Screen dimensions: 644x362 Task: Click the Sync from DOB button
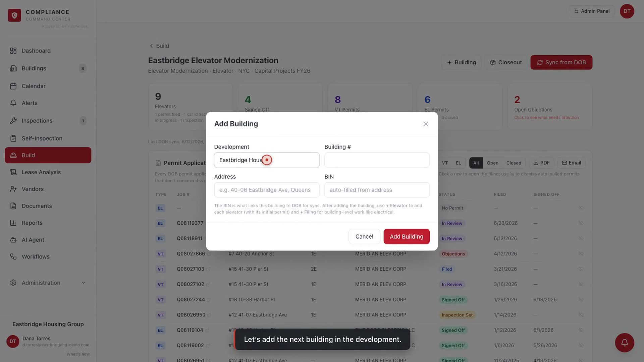pos(561,62)
